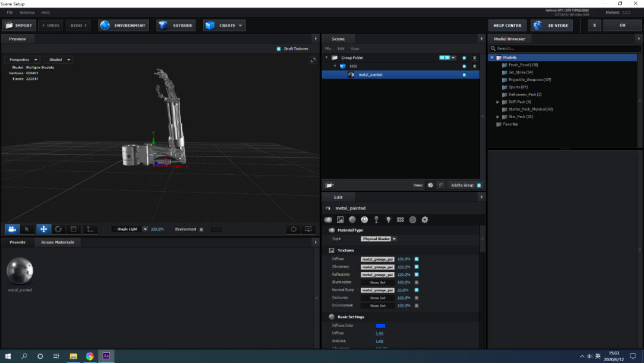Screen dimensions: 644x363
Task: Activate the rotate transform tool
Action: tap(58, 229)
